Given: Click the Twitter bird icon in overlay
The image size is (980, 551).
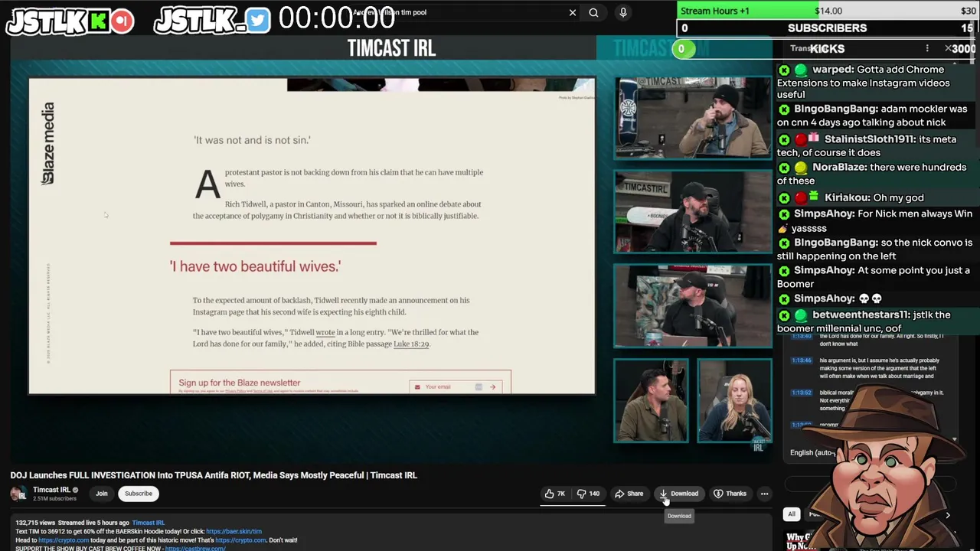Looking at the screenshot, I should pyautogui.click(x=258, y=21).
